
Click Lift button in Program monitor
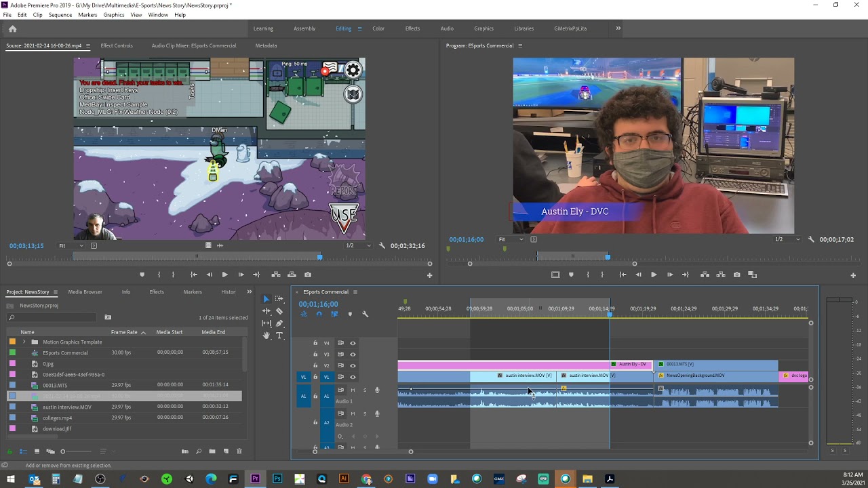tap(705, 274)
